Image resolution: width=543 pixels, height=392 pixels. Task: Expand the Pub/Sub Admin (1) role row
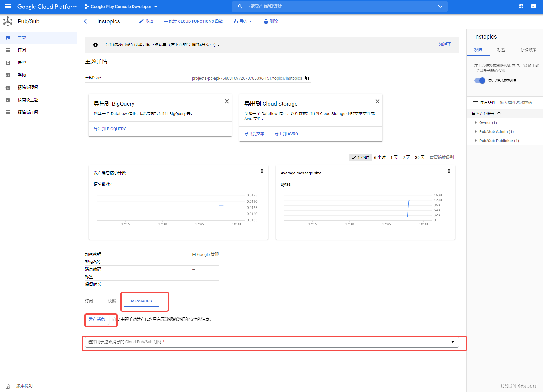pos(475,131)
